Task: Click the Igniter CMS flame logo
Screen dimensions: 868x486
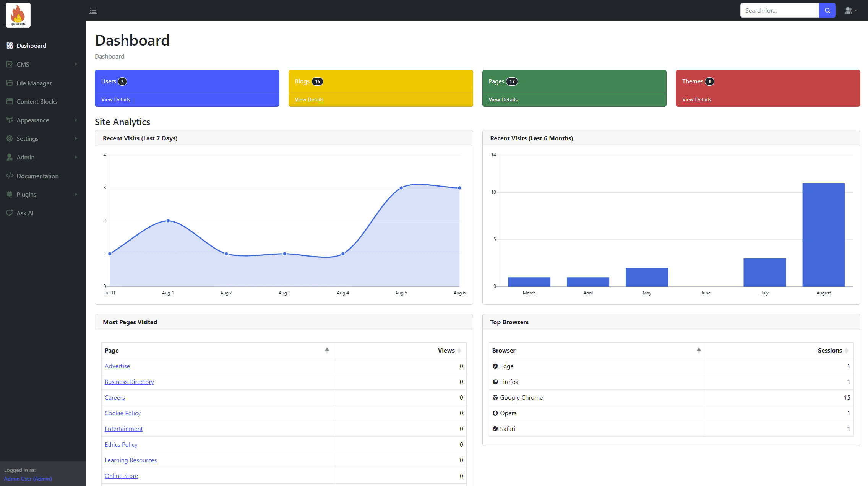Action: click(18, 15)
